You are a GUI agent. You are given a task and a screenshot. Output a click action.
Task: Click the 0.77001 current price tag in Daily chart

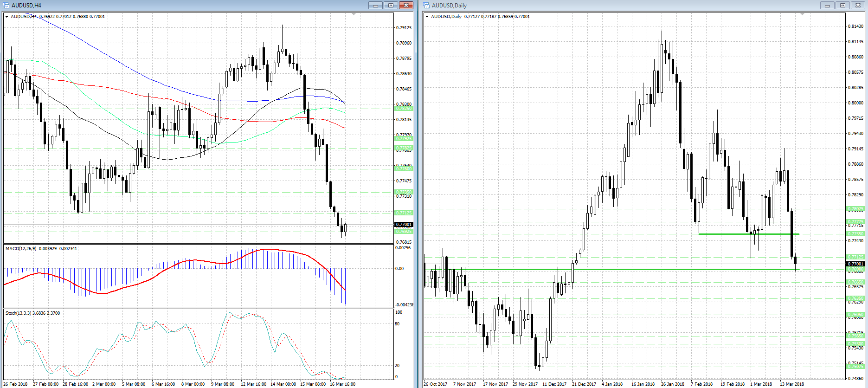pos(855,264)
